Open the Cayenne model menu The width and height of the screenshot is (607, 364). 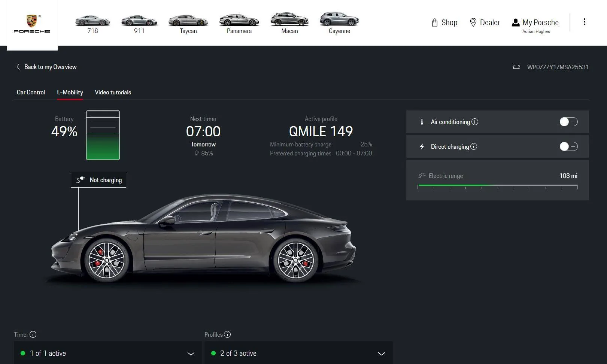(339, 24)
